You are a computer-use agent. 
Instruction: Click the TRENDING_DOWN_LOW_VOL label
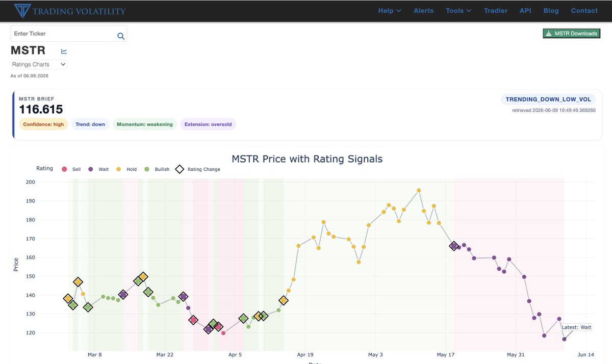pyautogui.click(x=548, y=99)
